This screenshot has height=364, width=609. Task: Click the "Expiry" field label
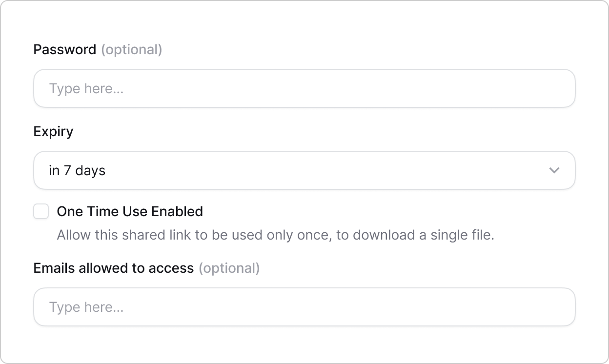click(53, 131)
